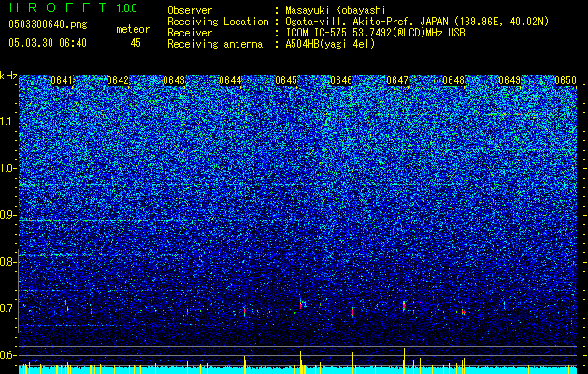Click the Receiving antenna field label
588x374 pixels.
point(215,44)
